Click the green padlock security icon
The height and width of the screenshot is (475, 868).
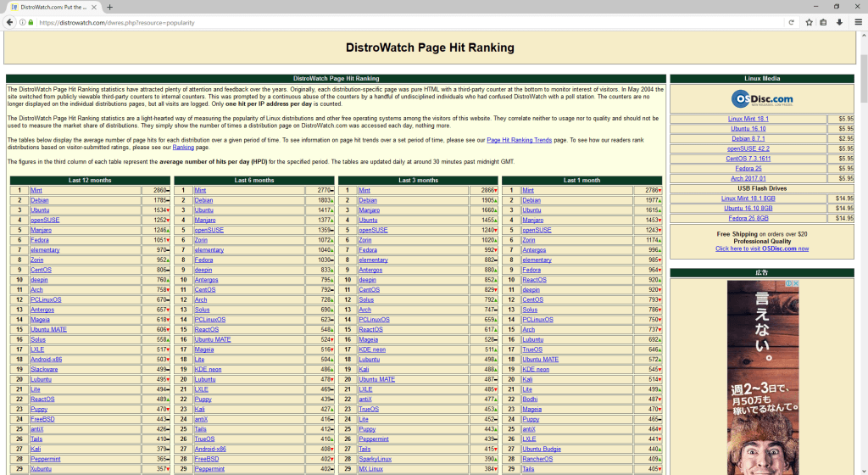(x=31, y=23)
